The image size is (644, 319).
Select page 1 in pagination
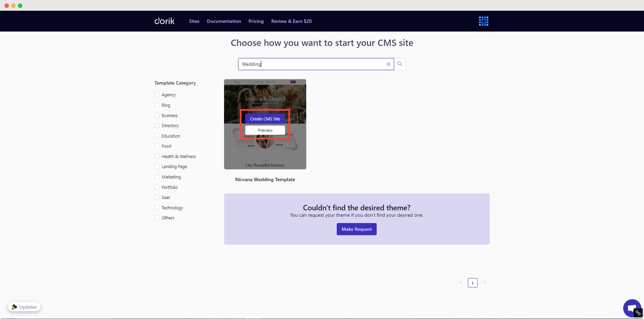coord(473,283)
